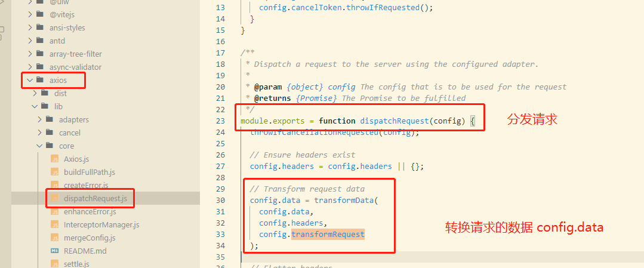Click the '// Ensure headers exist' comment
The width and height of the screenshot is (644, 268).
click(303, 155)
